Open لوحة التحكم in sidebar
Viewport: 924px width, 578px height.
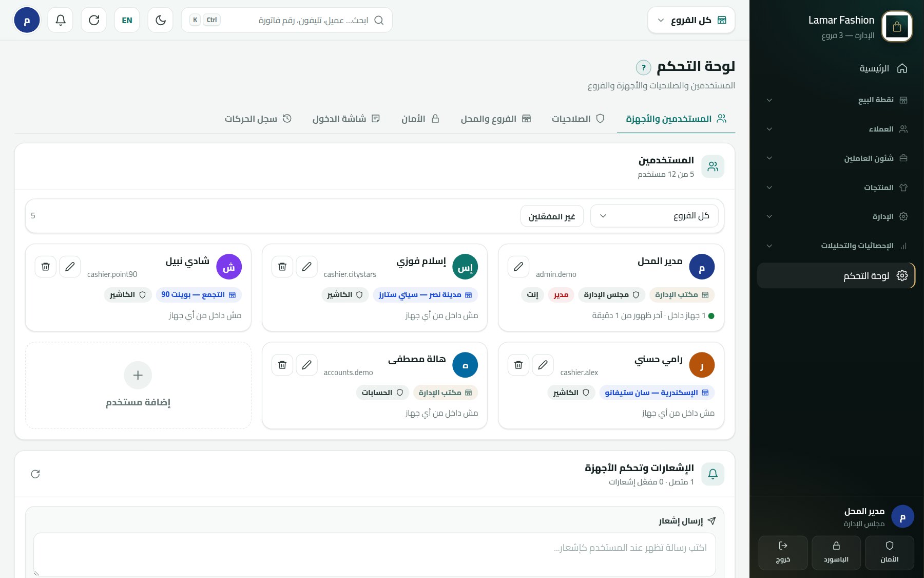(x=837, y=276)
